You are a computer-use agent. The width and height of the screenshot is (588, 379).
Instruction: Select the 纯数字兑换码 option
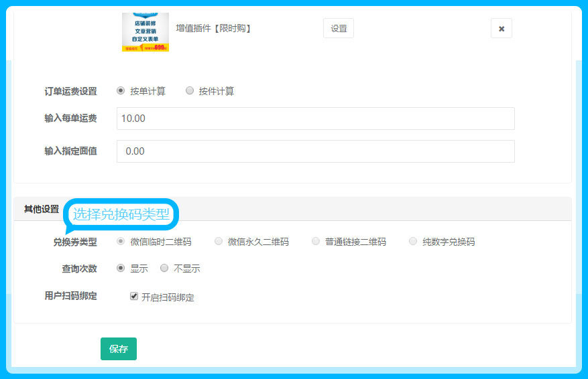coord(413,241)
